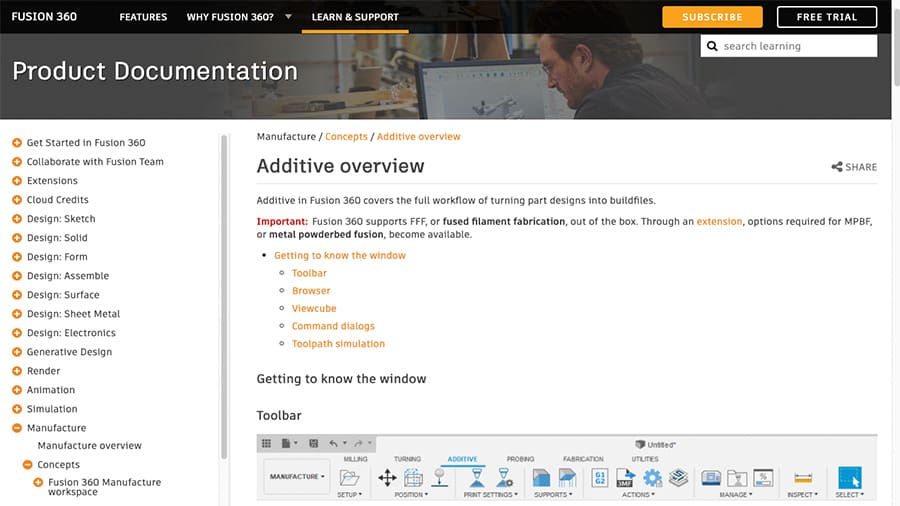Open the POSITION dropdown label
This screenshot has width=900, height=506.
[x=411, y=495]
